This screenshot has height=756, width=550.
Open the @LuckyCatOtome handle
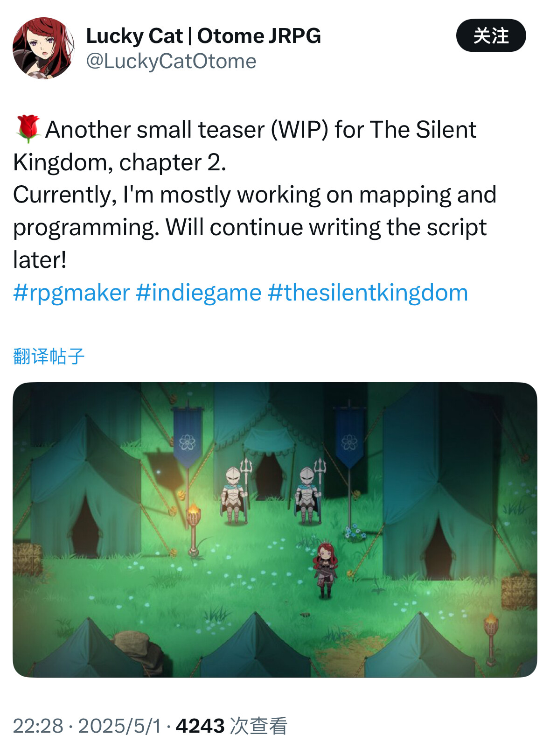171,61
